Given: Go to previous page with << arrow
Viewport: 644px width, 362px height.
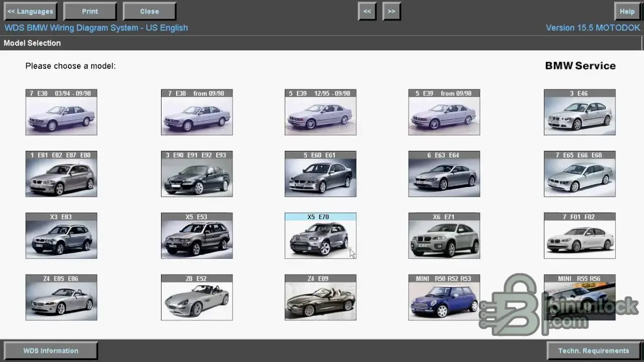Looking at the screenshot, I should tap(367, 11).
